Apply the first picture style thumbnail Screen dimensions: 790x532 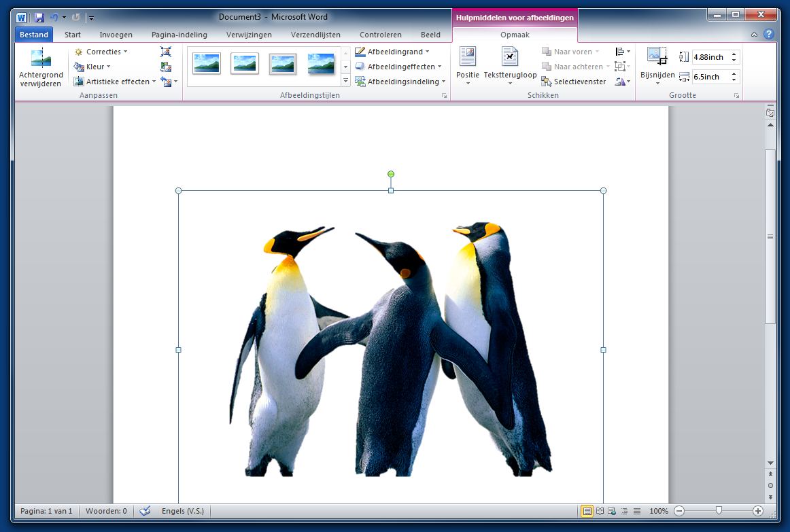click(x=207, y=64)
